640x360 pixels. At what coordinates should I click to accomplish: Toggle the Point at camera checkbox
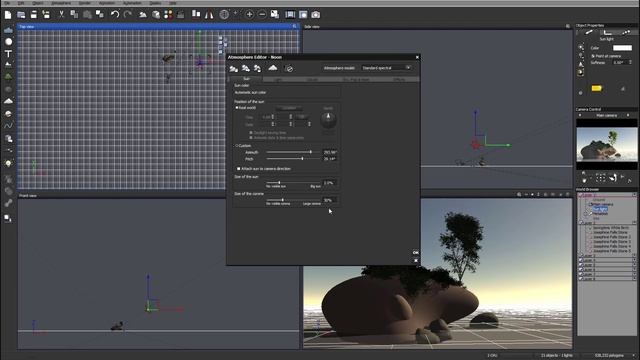pyautogui.click(x=593, y=56)
